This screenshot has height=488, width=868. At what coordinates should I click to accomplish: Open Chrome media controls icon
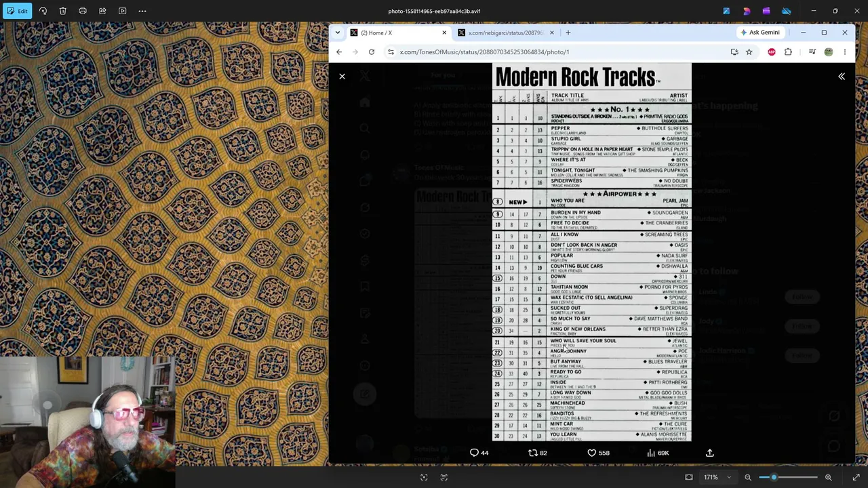pos(812,52)
